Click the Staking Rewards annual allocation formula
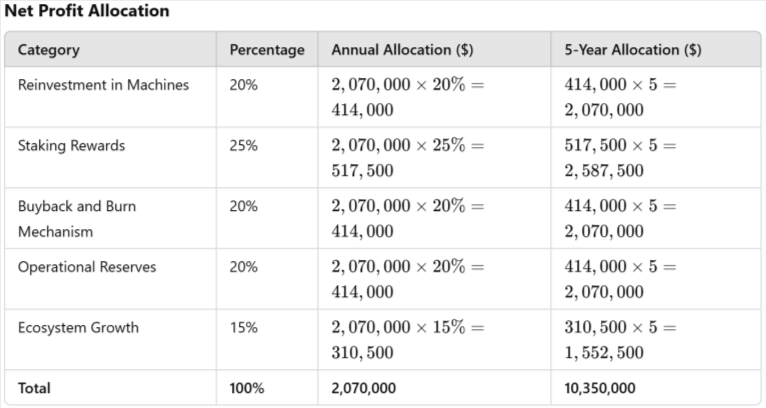The height and width of the screenshot is (408, 766). click(407, 158)
